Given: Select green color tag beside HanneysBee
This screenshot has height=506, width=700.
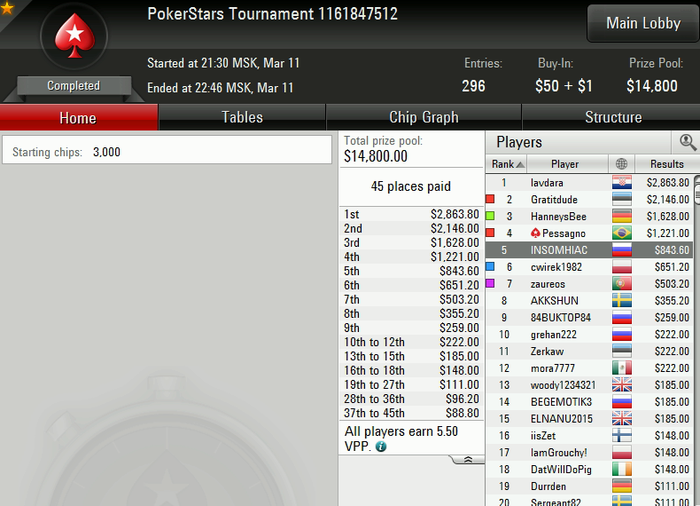Looking at the screenshot, I should pos(490,216).
